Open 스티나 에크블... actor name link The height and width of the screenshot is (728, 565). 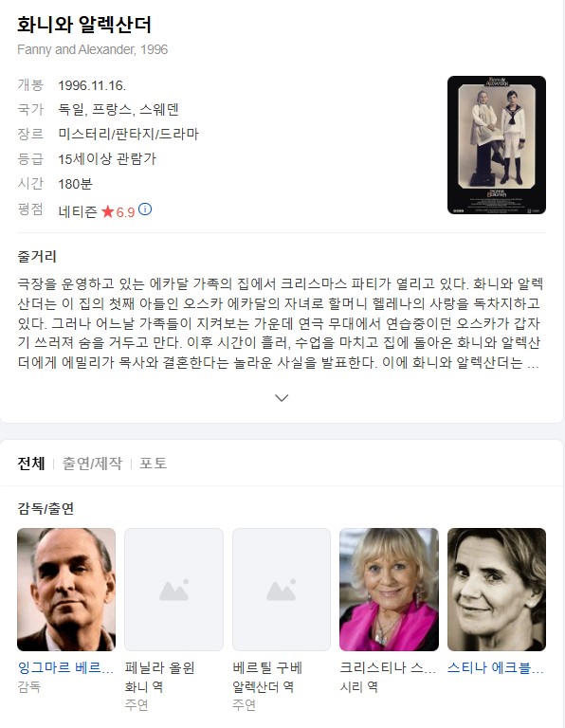[x=496, y=667]
